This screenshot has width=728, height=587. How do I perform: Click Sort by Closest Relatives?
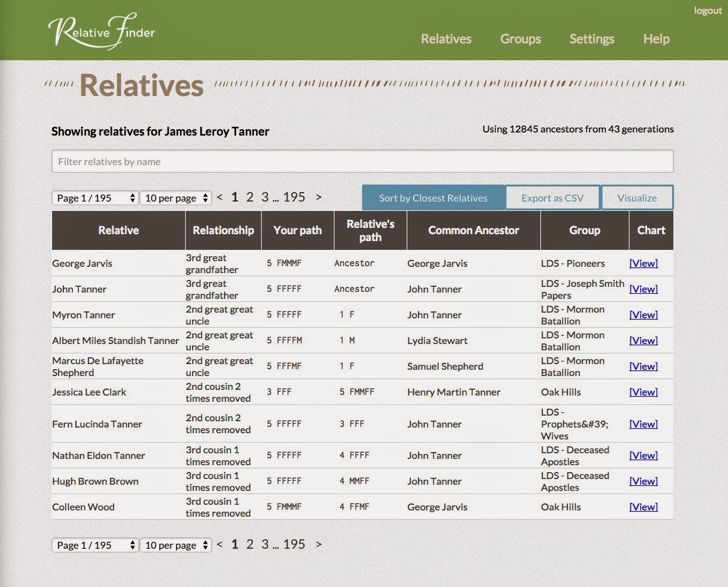(x=433, y=197)
